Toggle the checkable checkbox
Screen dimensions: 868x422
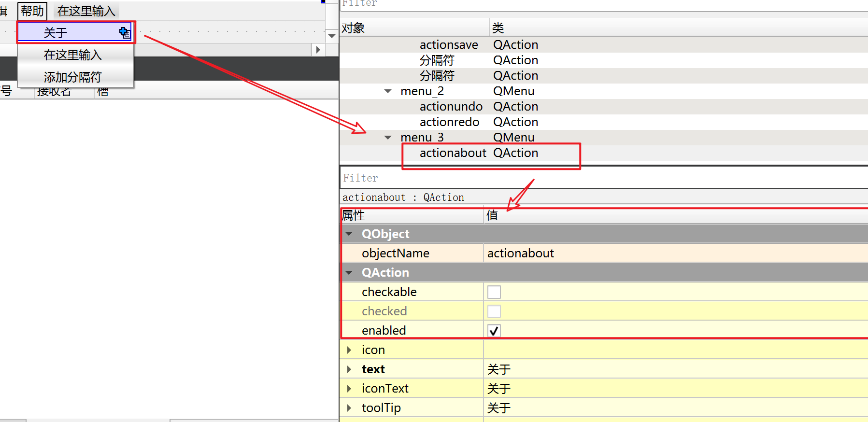pos(494,292)
